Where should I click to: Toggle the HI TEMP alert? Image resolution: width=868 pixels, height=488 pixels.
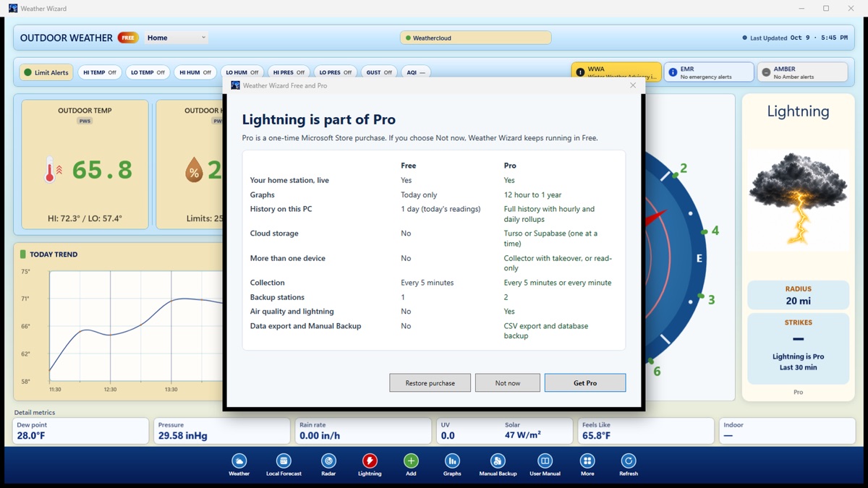tap(100, 72)
